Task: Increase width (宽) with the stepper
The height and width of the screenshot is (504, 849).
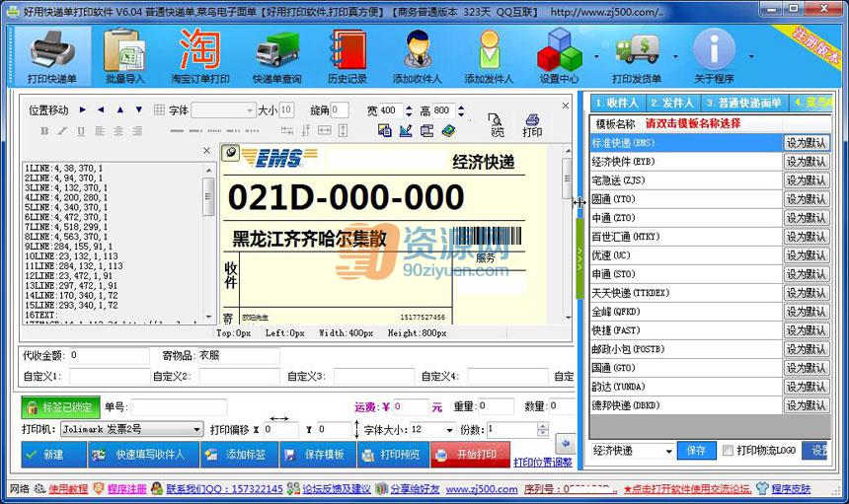Action: pyautogui.click(x=409, y=108)
